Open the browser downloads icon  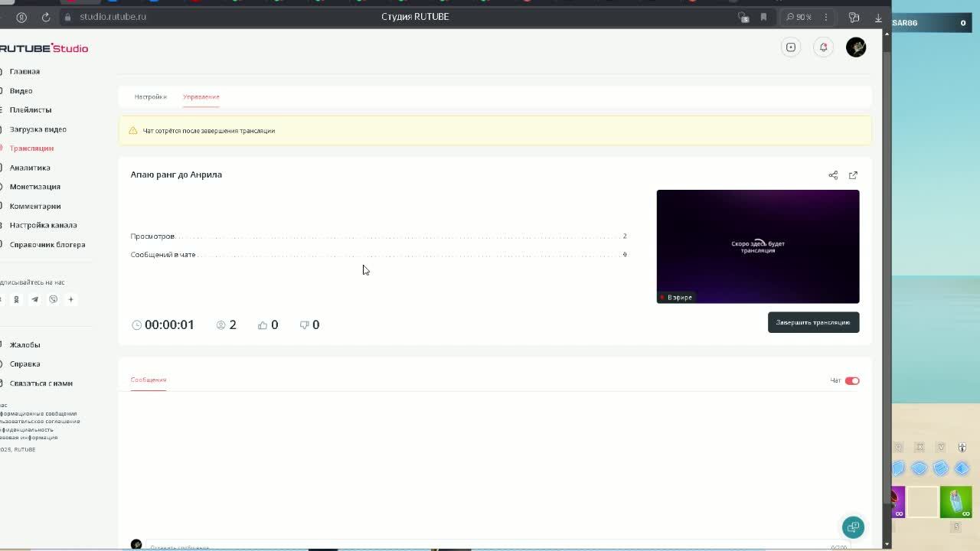(878, 17)
